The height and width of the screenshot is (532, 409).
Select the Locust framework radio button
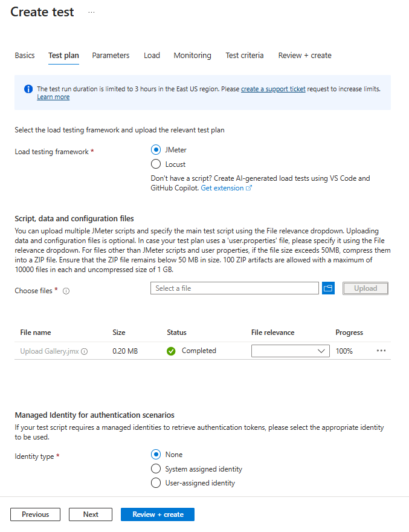pyautogui.click(x=156, y=164)
